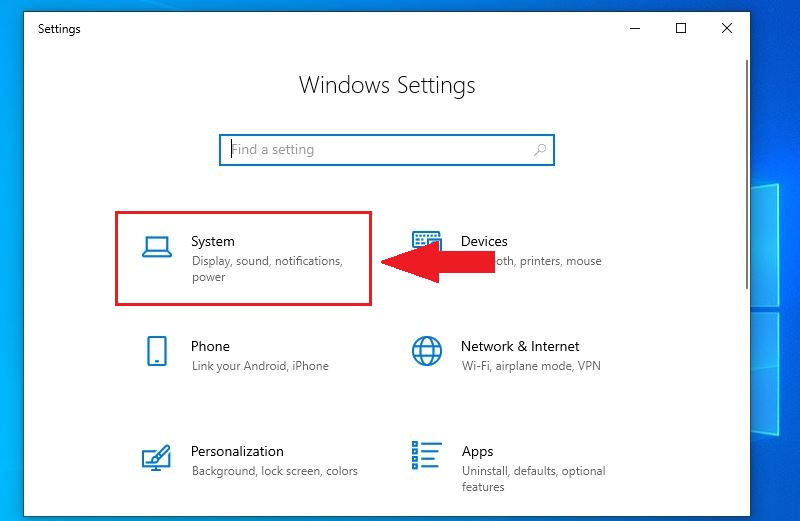Close the Settings window
The image size is (800, 521).
click(x=727, y=29)
